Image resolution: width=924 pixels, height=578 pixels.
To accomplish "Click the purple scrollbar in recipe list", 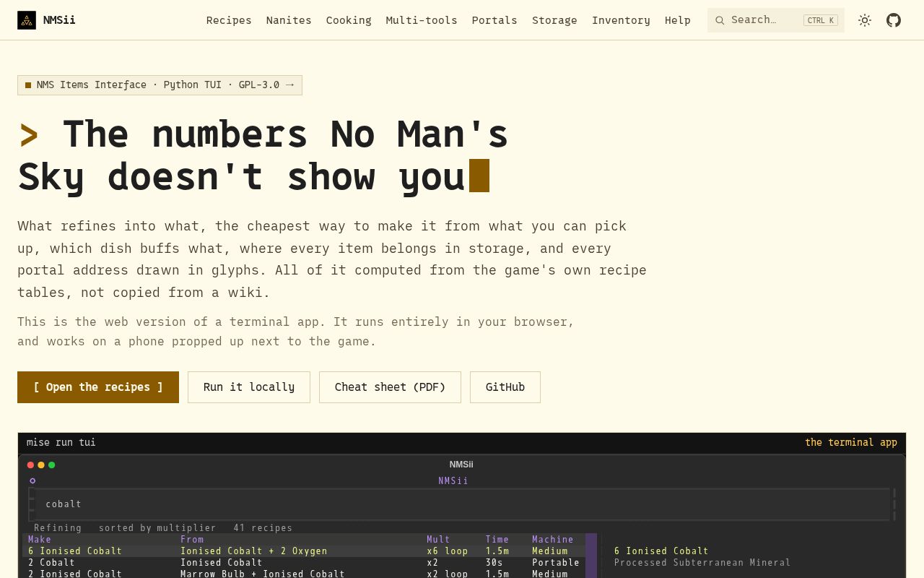I will (591, 556).
